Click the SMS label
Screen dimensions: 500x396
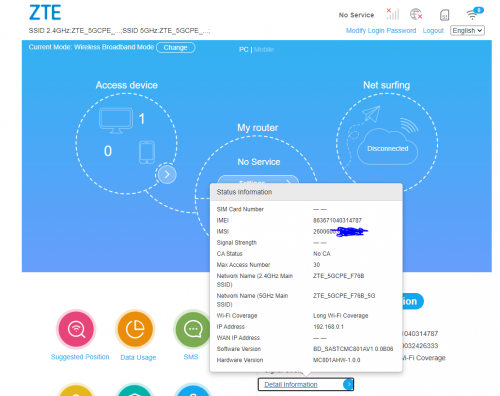pyautogui.click(x=191, y=357)
